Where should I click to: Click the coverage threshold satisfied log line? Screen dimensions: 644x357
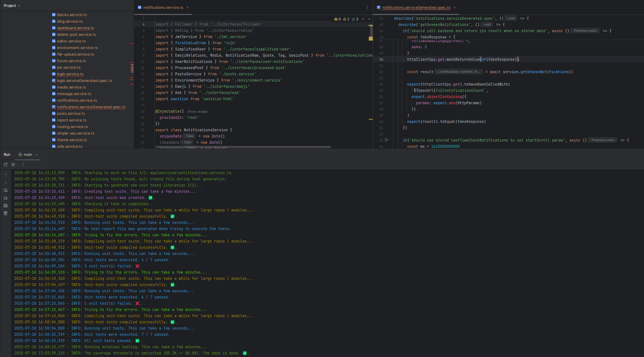(x=132, y=353)
